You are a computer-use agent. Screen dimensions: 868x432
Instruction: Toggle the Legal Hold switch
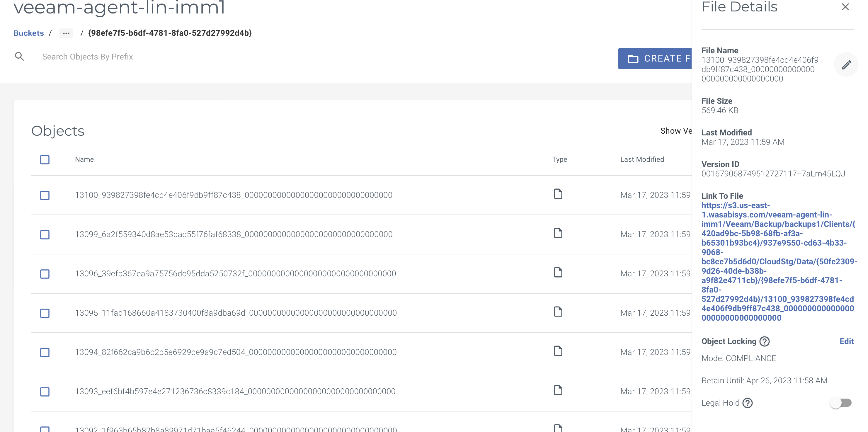841,403
